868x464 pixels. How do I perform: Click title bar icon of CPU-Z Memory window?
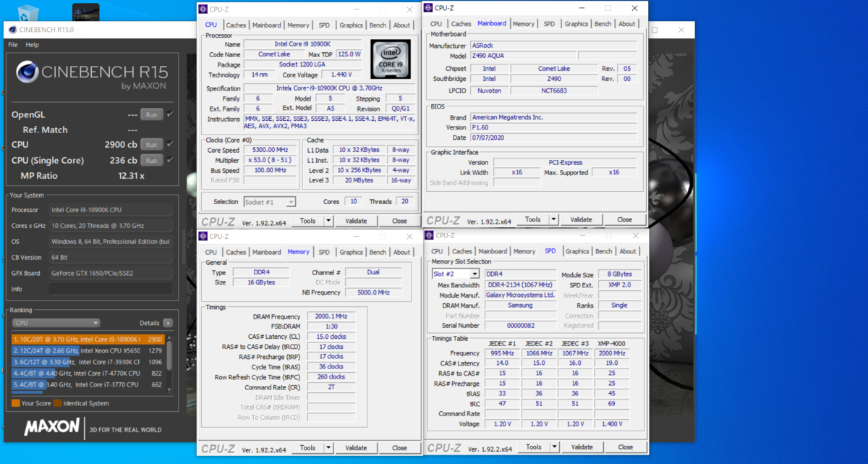coord(203,236)
